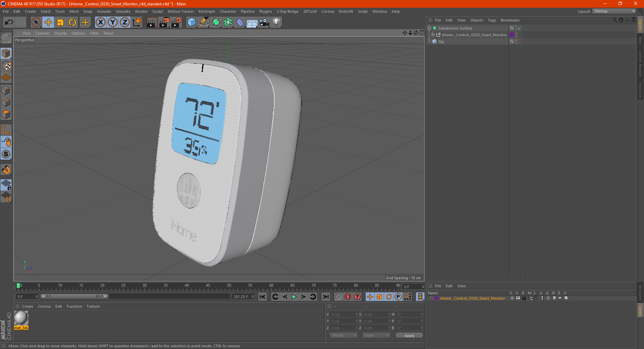Enable the Axis mode icon
644x349 pixels.
tap(6, 130)
